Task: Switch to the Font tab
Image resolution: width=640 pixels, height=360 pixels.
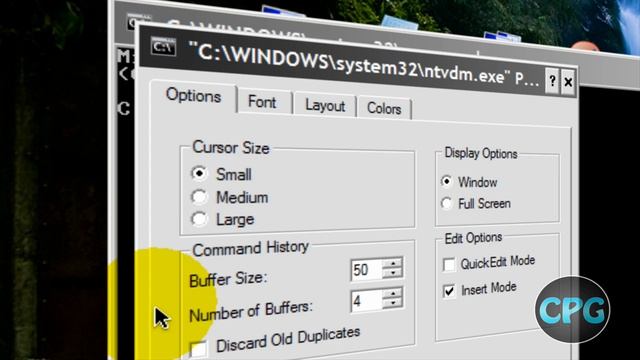Action: 262,102
